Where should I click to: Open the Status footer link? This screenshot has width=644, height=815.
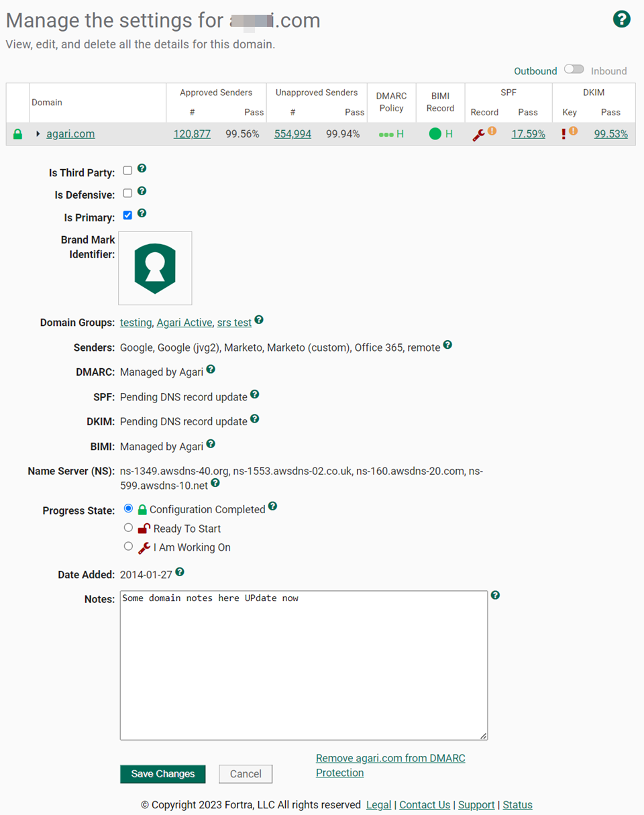click(x=517, y=805)
